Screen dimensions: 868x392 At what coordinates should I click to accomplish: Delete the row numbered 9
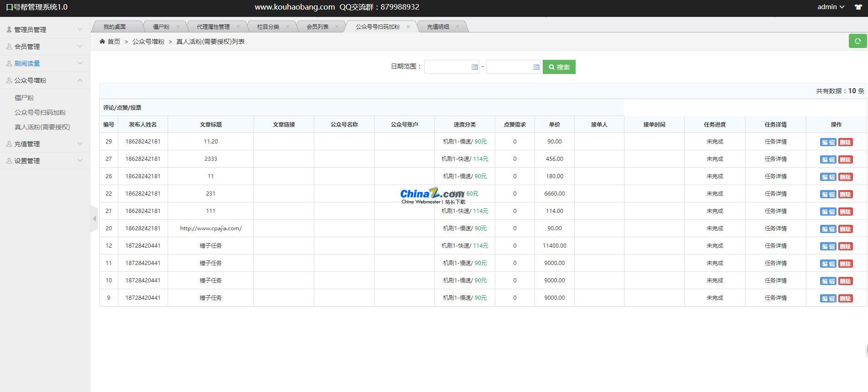pyautogui.click(x=845, y=298)
